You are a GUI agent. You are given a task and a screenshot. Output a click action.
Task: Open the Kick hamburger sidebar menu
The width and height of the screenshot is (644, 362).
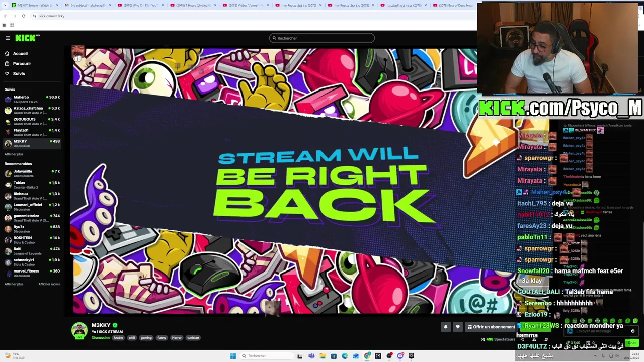click(x=8, y=38)
